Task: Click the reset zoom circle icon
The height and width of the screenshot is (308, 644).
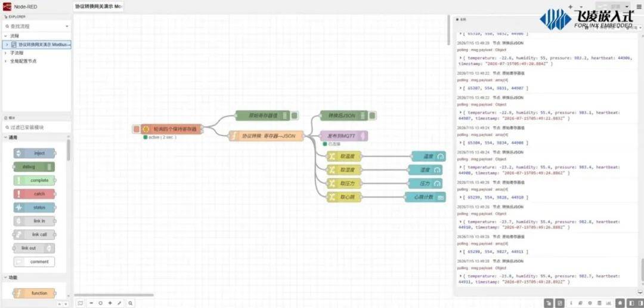Action: (101, 303)
